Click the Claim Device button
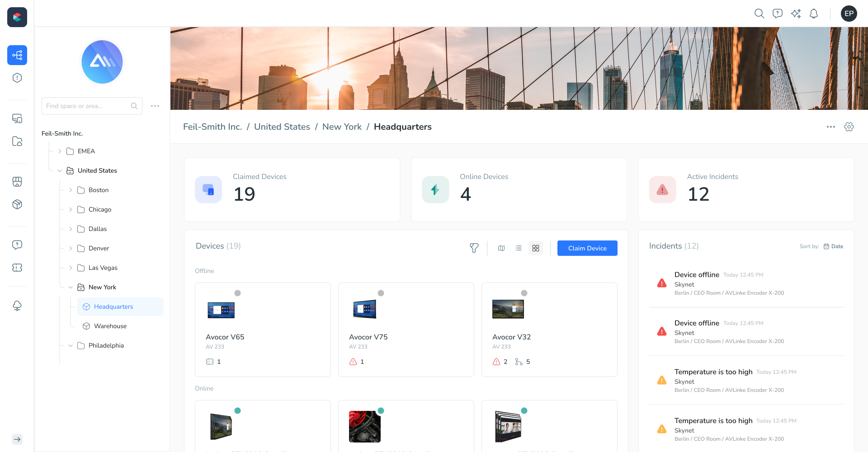Image resolution: width=868 pixels, height=452 pixels. pos(587,248)
